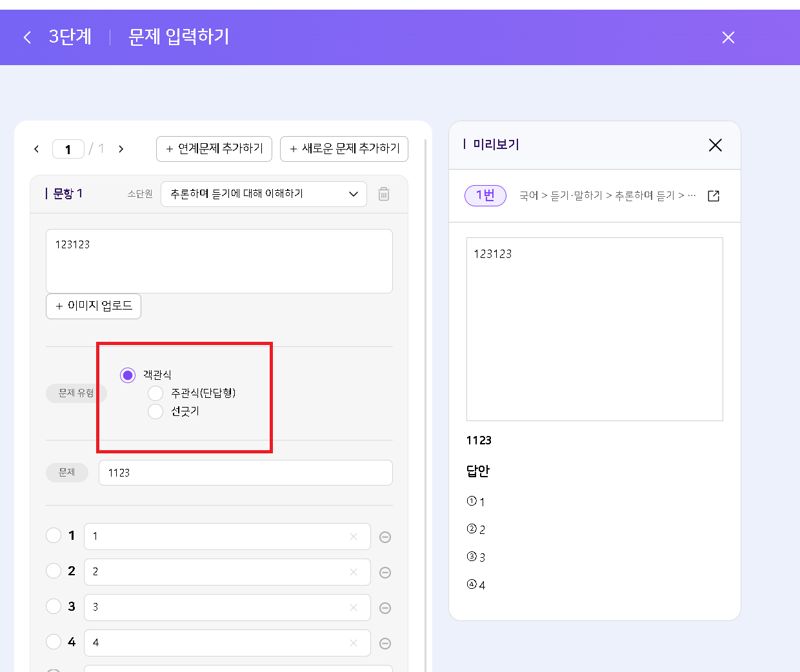Click choice 2 text input
Screen dimensions: 800x672
click(227, 572)
